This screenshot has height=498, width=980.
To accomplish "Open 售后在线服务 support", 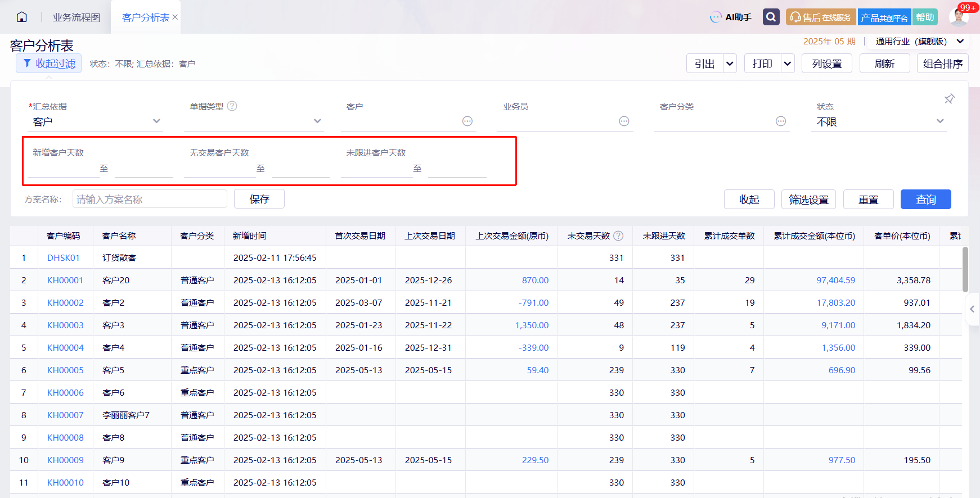I will click(x=821, y=17).
